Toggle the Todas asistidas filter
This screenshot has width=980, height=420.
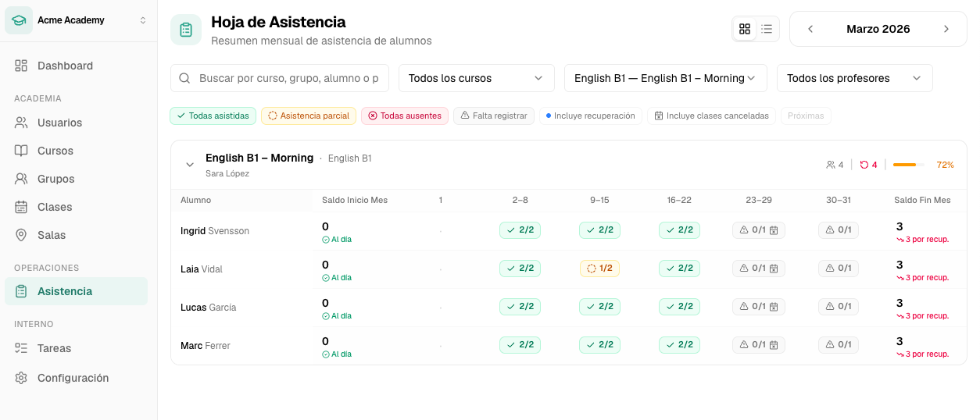[213, 116]
